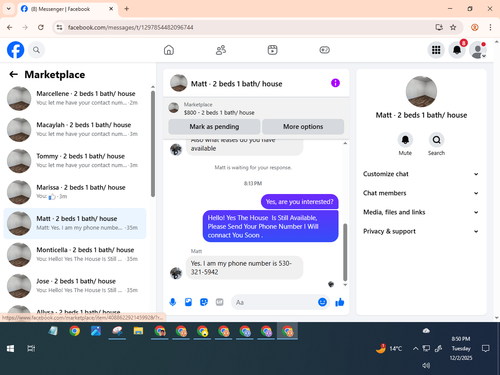
Task: Open More options for listing
Action: point(303,127)
